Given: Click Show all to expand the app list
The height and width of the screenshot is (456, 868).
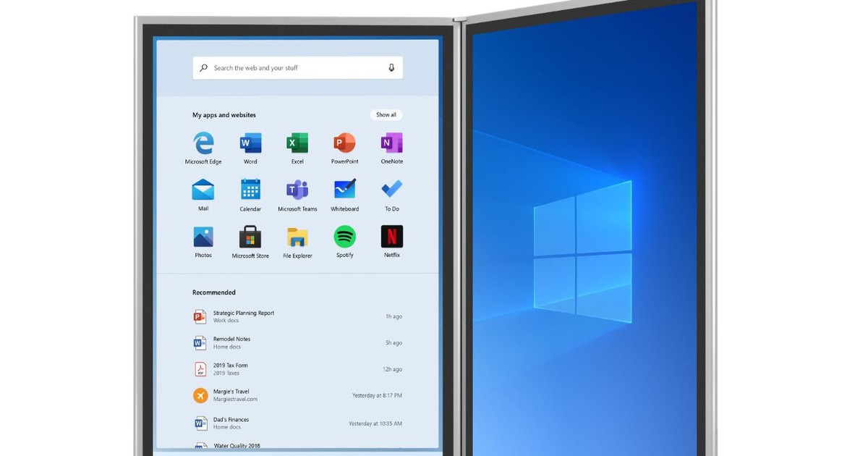Looking at the screenshot, I should pos(386,114).
